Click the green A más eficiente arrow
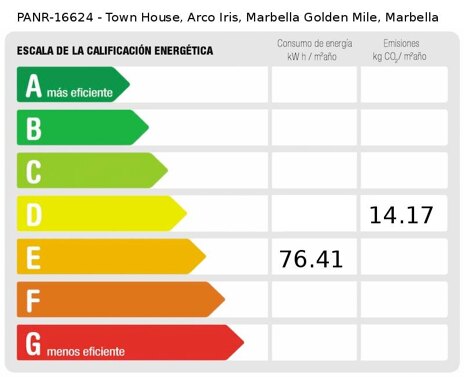The height and width of the screenshot is (377, 464). click(73, 84)
